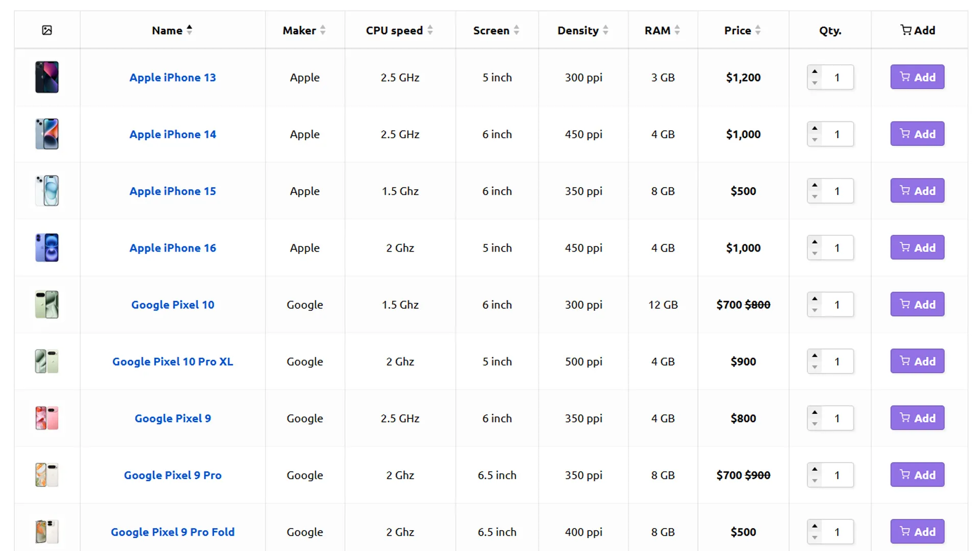Add Apple iPhone 14 to cart
This screenshot has height=551, width=980.
[917, 134]
